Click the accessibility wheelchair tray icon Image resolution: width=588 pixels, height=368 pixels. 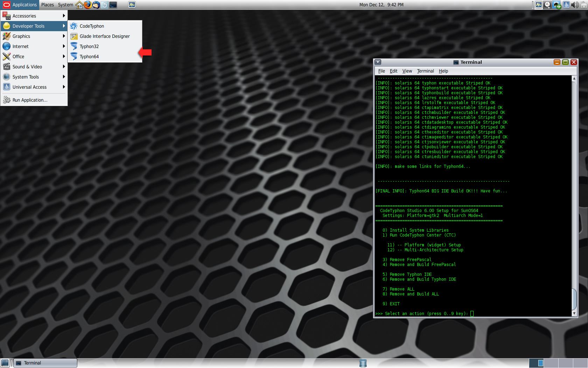click(566, 5)
